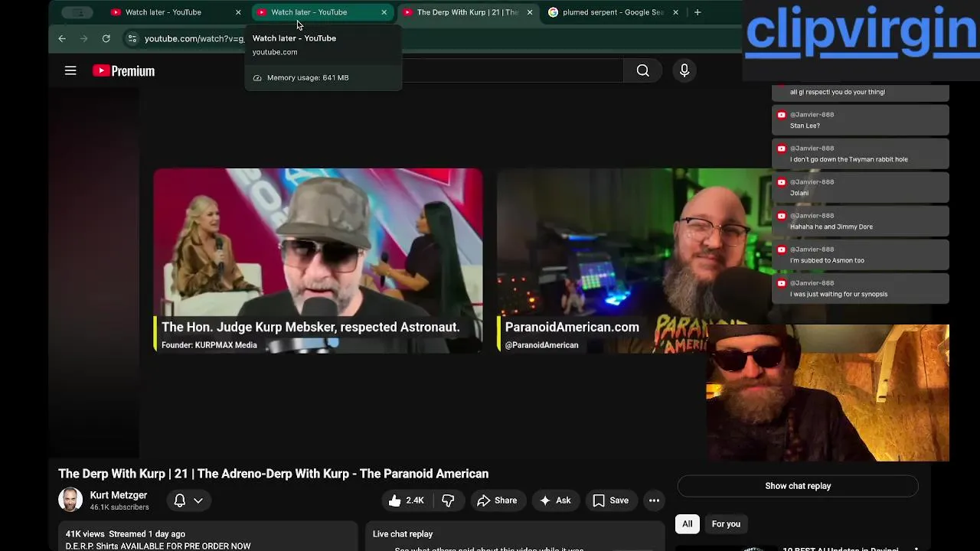Click Memory usage 641 MB tooltip text
The image size is (980, 551).
[x=308, y=77]
